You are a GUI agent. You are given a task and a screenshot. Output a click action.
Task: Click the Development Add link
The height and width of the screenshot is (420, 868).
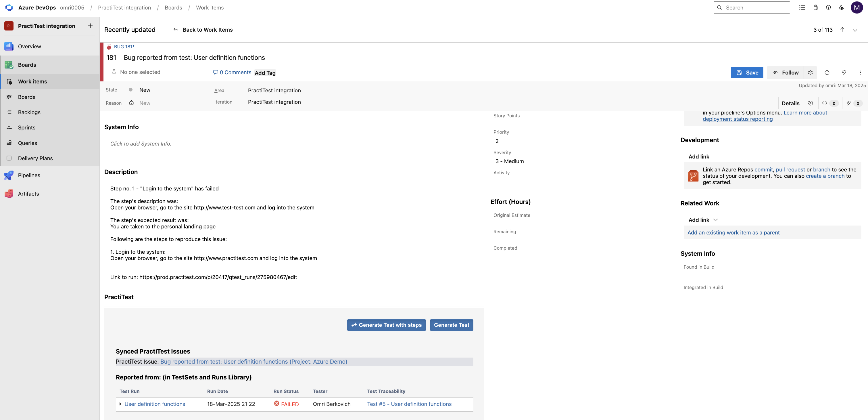tap(698, 156)
